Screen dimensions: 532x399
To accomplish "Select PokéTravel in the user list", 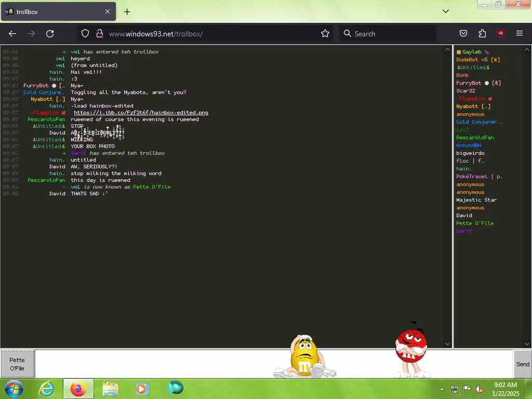I will (x=480, y=177).
